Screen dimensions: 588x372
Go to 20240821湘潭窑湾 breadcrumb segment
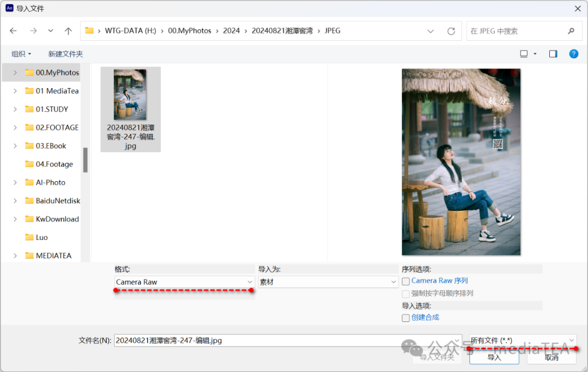pyautogui.click(x=282, y=30)
